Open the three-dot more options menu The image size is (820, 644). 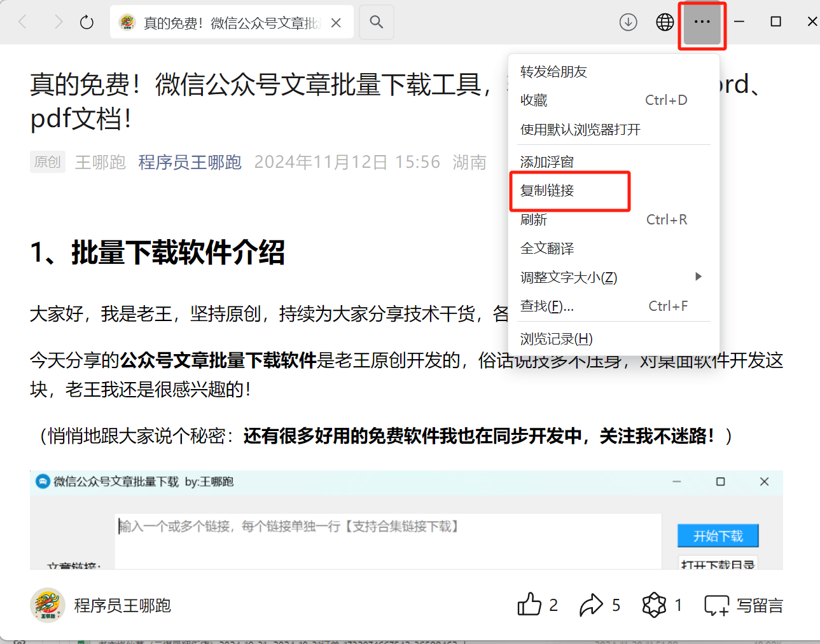(702, 22)
